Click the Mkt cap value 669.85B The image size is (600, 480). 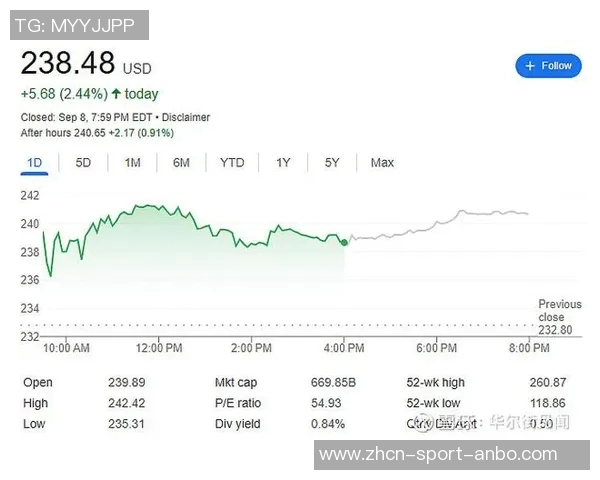(x=334, y=383)
